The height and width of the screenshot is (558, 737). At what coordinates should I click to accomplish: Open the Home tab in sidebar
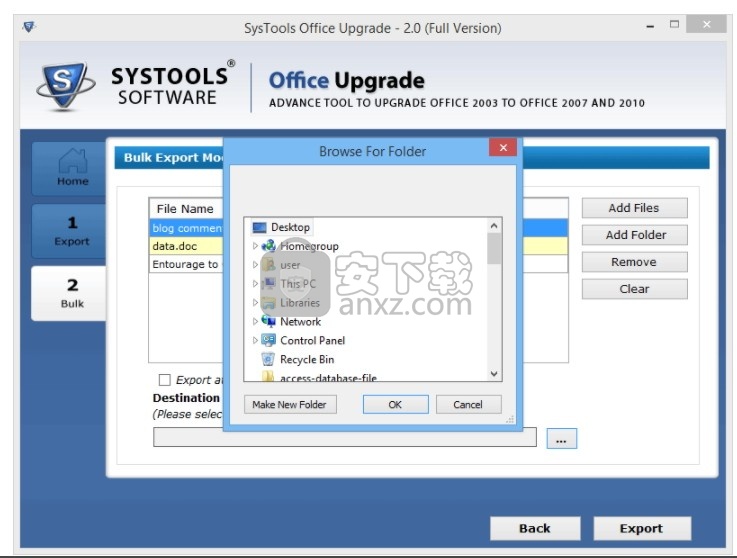(69, 168)
